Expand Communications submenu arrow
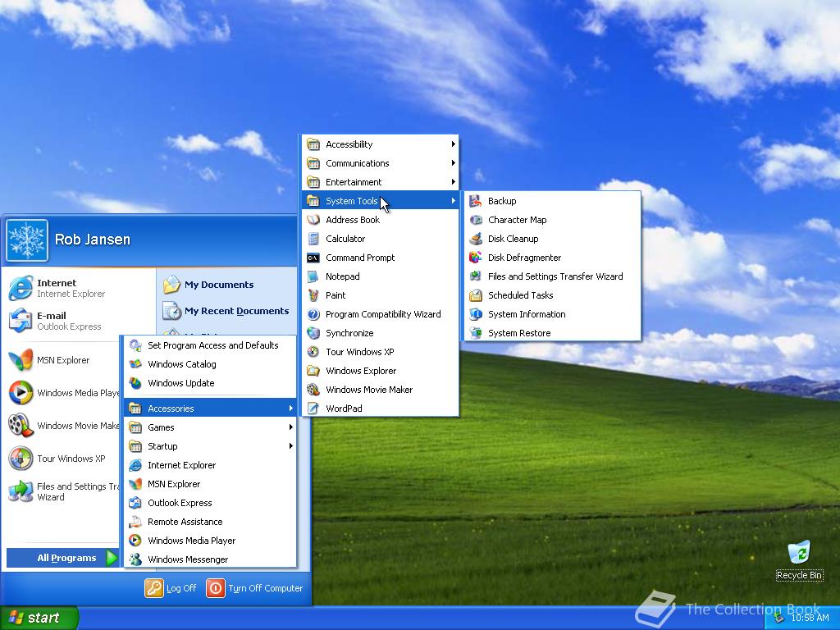840x630 pixels. (x=453, y=163)
